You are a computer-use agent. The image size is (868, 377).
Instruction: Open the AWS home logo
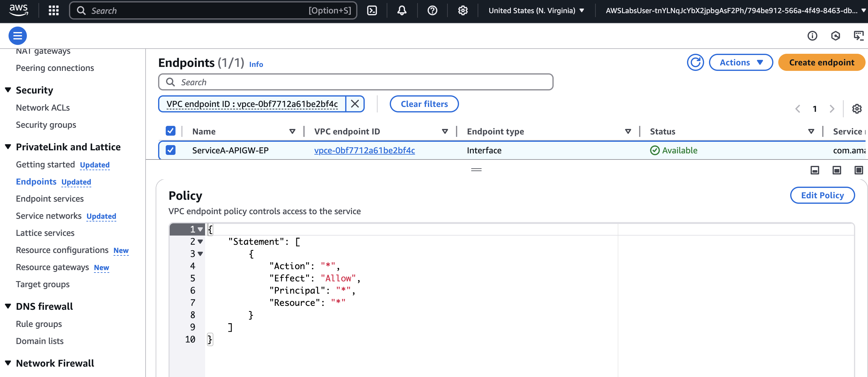tap(19, 10)
